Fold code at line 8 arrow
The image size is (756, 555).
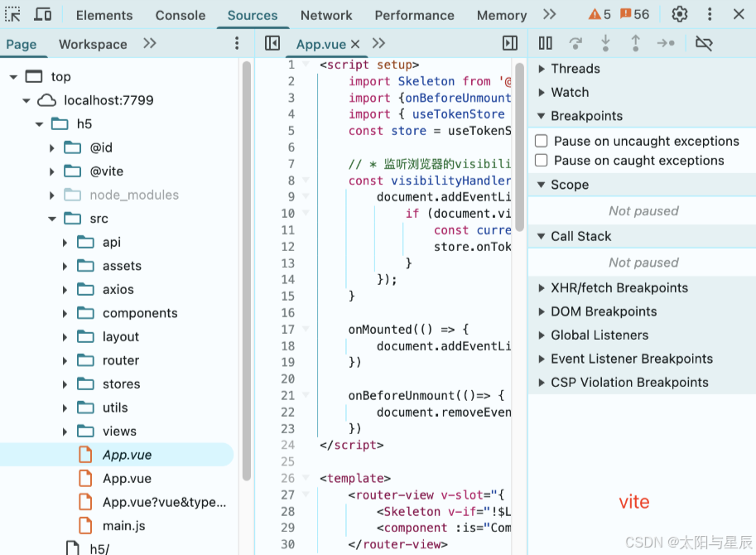point(306,180)
